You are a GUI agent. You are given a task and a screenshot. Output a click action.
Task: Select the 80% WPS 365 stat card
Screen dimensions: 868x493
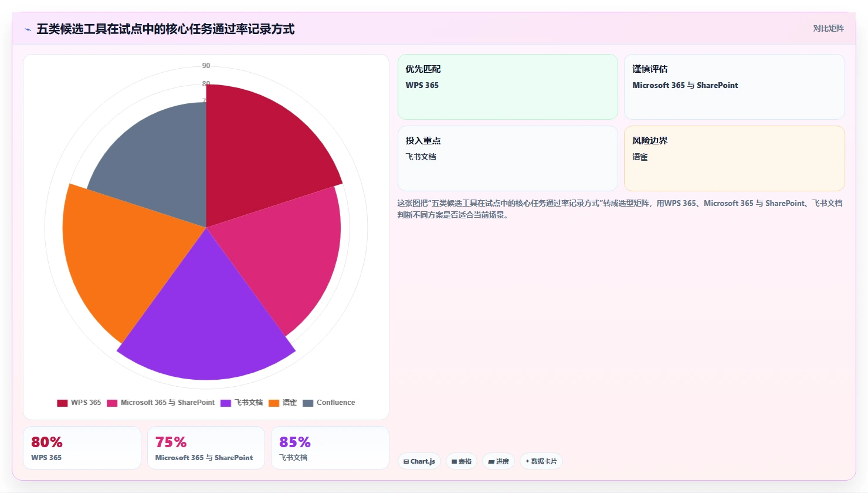(82, 448)
